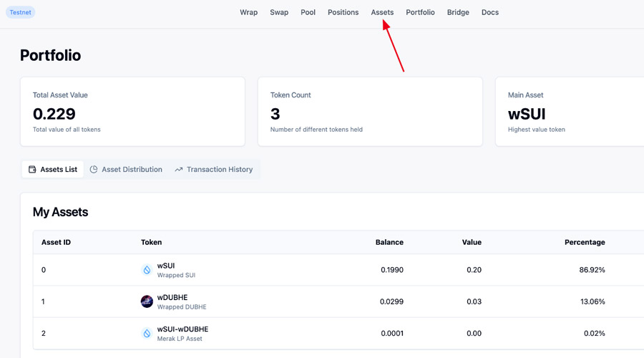The height and width of the screenshot is (358, 644).
Task: Click the wDUBHE token avatar icon
Action: pos(147,301)
